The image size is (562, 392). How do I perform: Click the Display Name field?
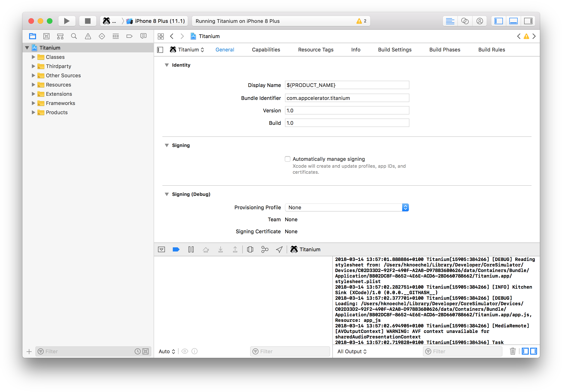pos(347,85)
